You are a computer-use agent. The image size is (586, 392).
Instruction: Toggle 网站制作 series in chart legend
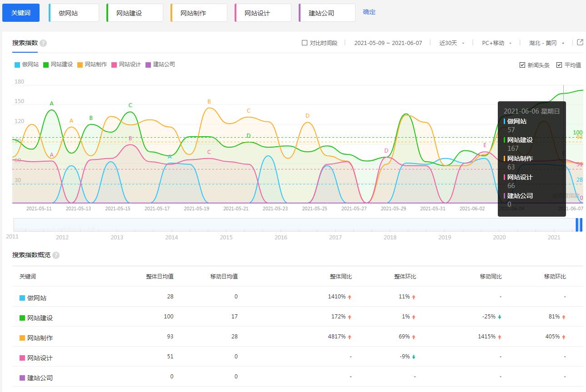[x=92, y=65]
